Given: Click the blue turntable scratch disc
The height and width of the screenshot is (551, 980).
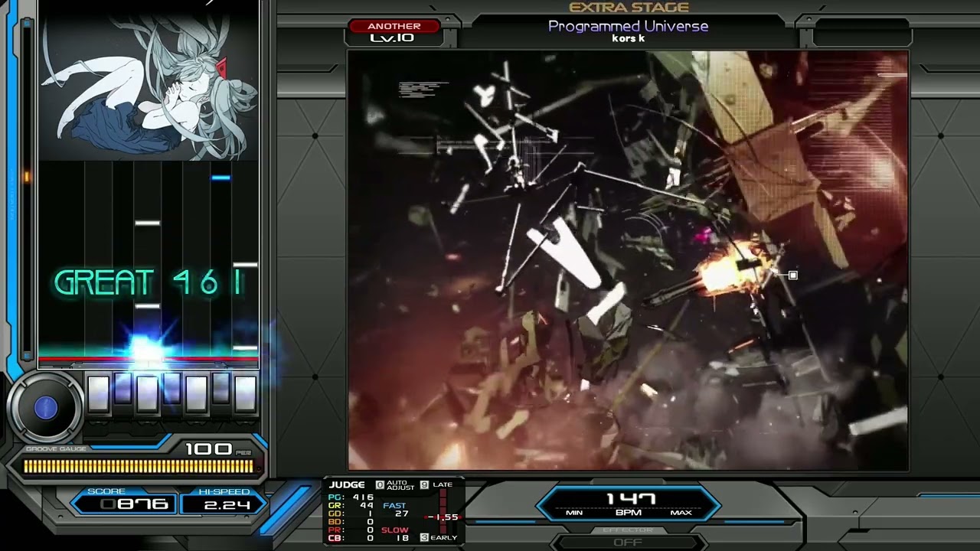Looking at the screenshot, I should (45, 409).
